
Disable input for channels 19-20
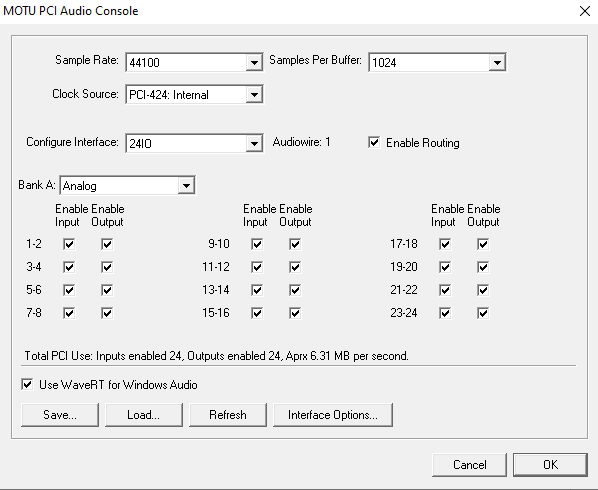(x=445, y=267)
